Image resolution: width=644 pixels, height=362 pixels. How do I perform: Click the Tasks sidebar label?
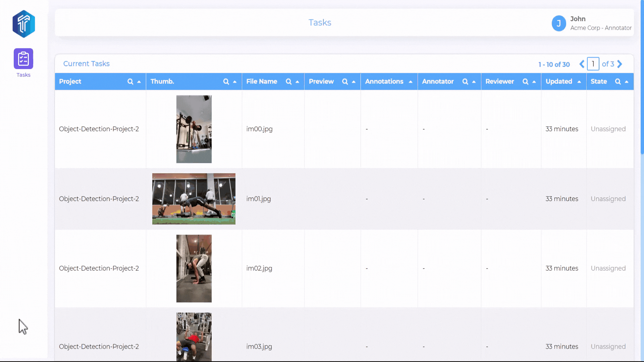point(23,75)
